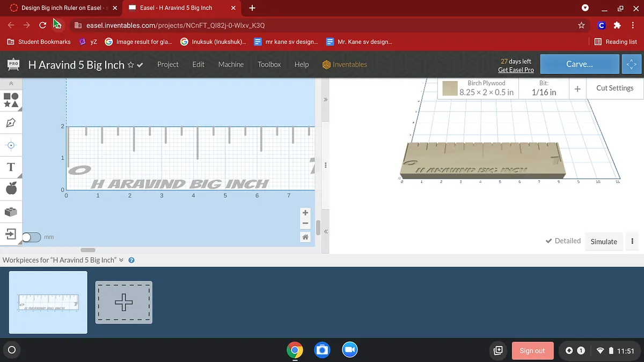Expand the workpieces dropdown arrow

[x=121, y=260]
